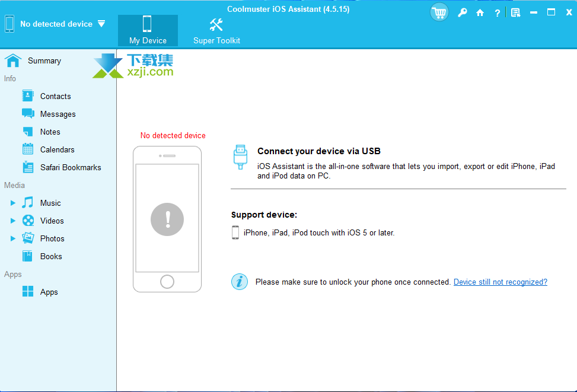577x392 pixels.
Task: Switch to the My Device tab
Action: 148,31
